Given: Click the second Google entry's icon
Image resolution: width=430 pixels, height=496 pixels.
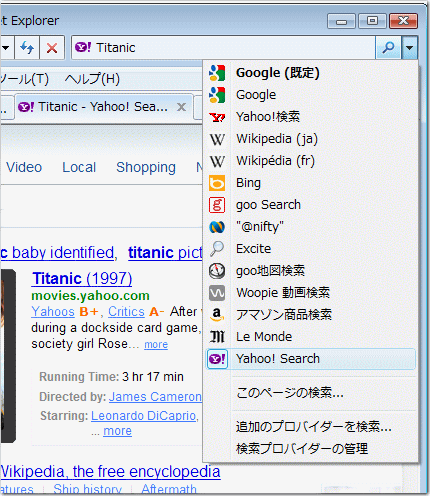Looking at the screenshot, I should coord(217,95).
